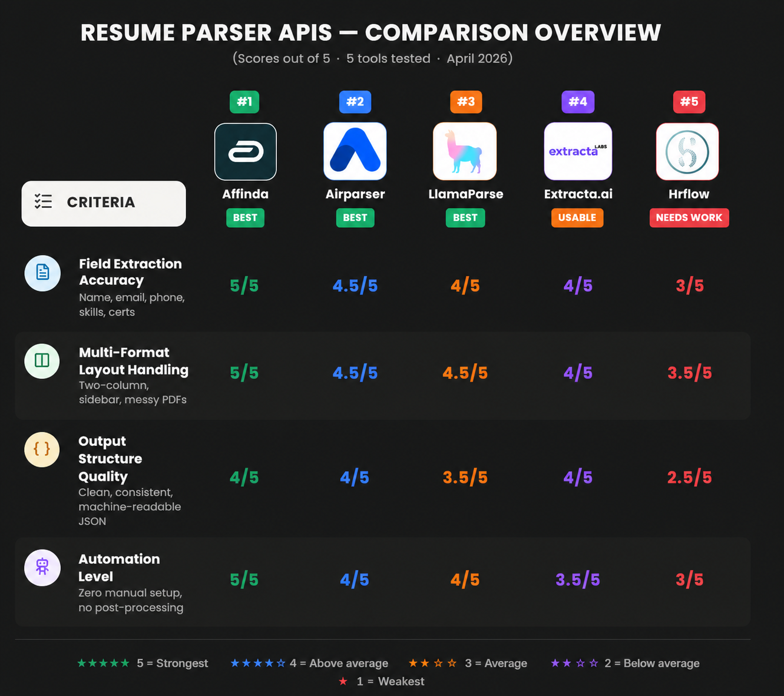Click the single red star legend icon

click(343, 681)
